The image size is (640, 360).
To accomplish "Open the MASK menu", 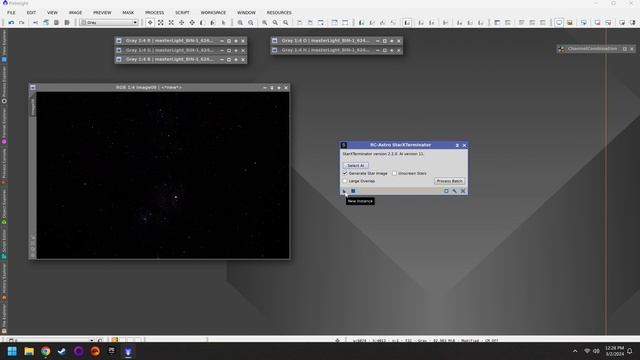I will 128,13.
